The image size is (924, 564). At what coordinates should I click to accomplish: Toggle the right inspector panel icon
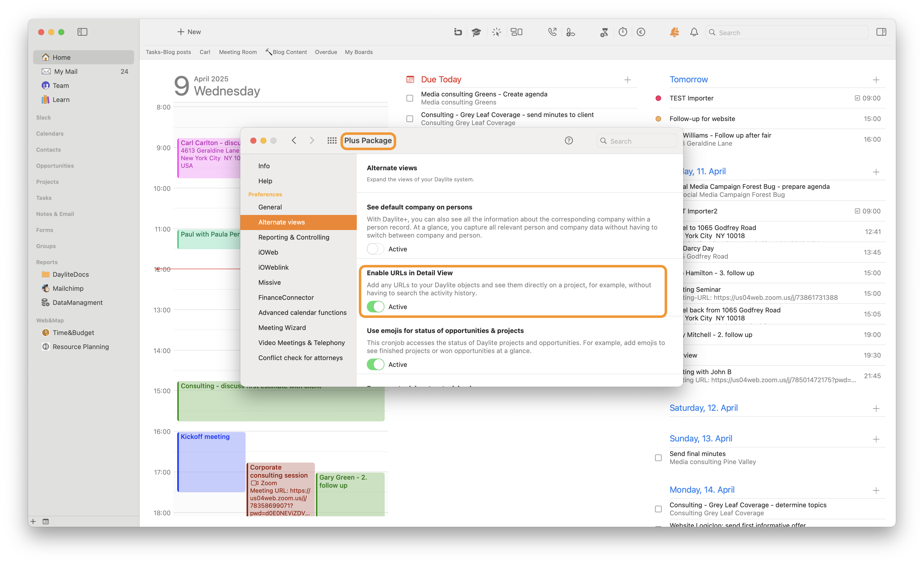pos(881,32)
